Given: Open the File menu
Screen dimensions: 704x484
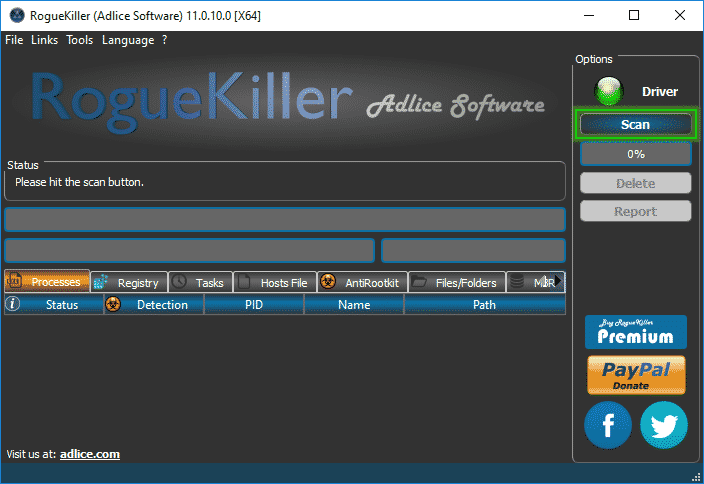Looking at the screenshot, I should (x=14, y=40).
